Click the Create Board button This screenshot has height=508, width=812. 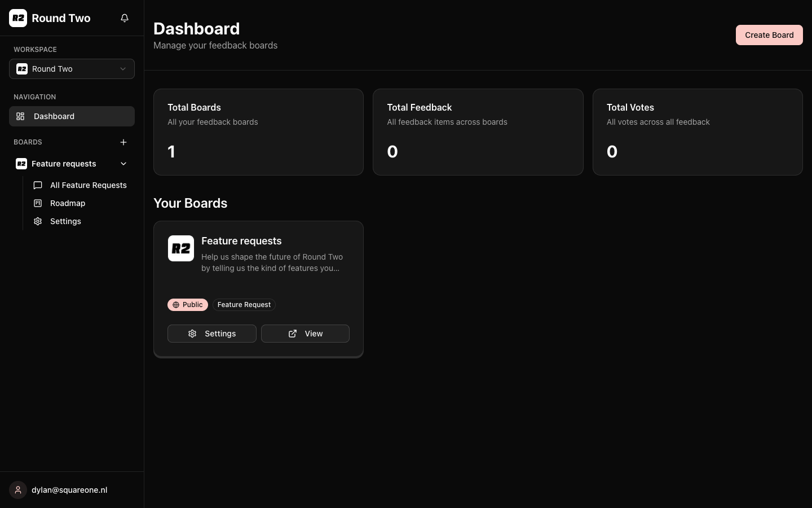tap(769, 35)
